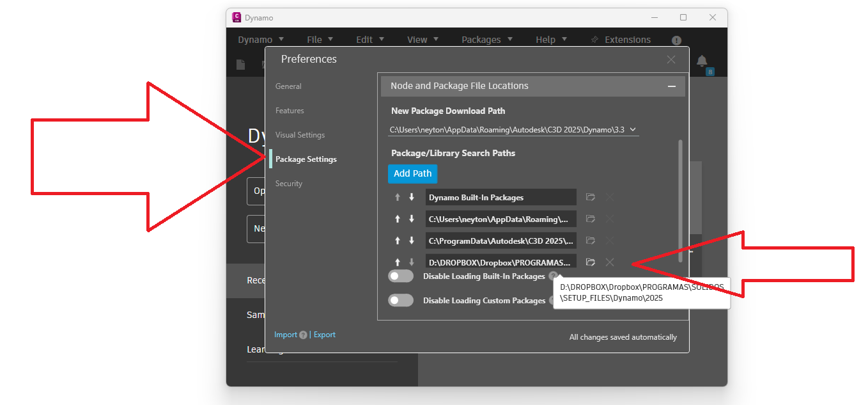
Task: Close the Preferences dialog
Action: point(671,60)
